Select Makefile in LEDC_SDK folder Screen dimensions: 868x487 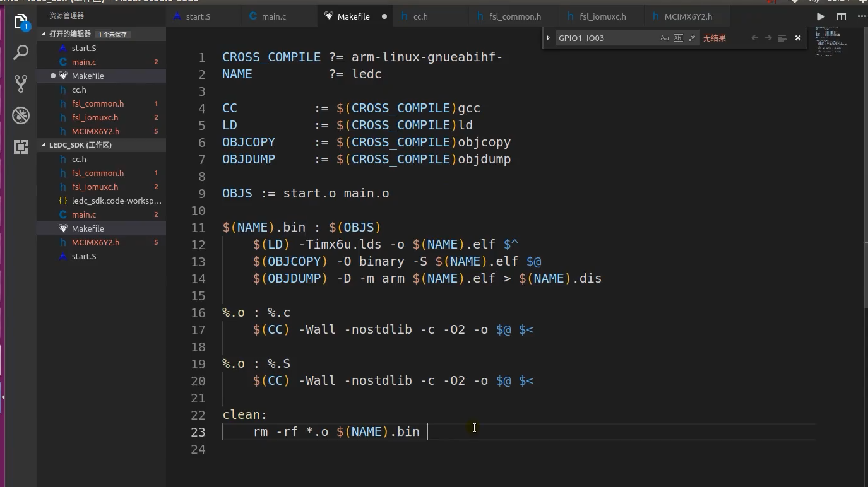click(x=101, y=228)
